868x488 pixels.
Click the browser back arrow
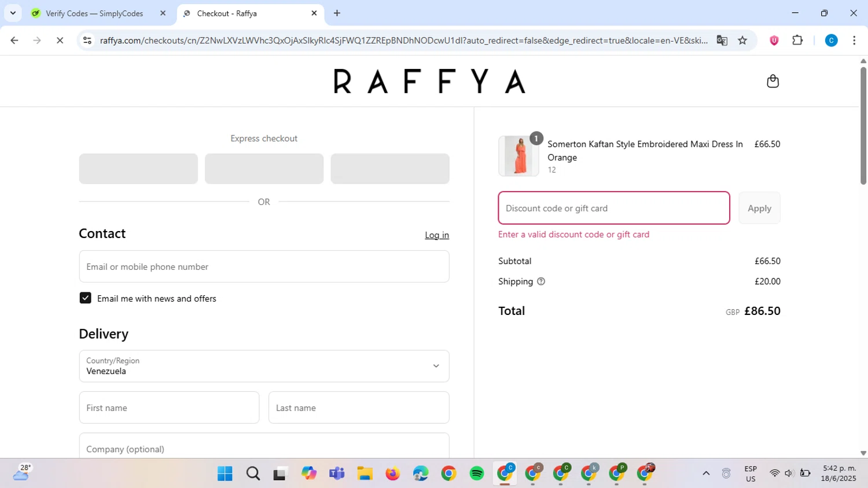(x=14, y=41)
